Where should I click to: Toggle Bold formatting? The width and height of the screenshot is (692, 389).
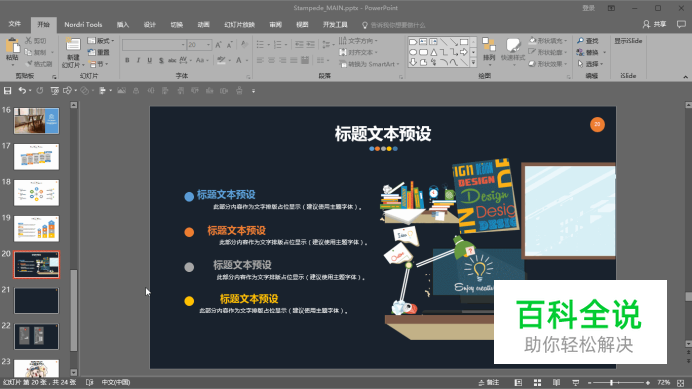click(x=127, y=60)
